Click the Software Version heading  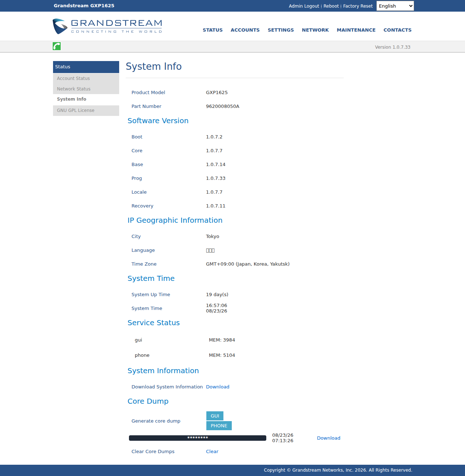click(158, 121)
